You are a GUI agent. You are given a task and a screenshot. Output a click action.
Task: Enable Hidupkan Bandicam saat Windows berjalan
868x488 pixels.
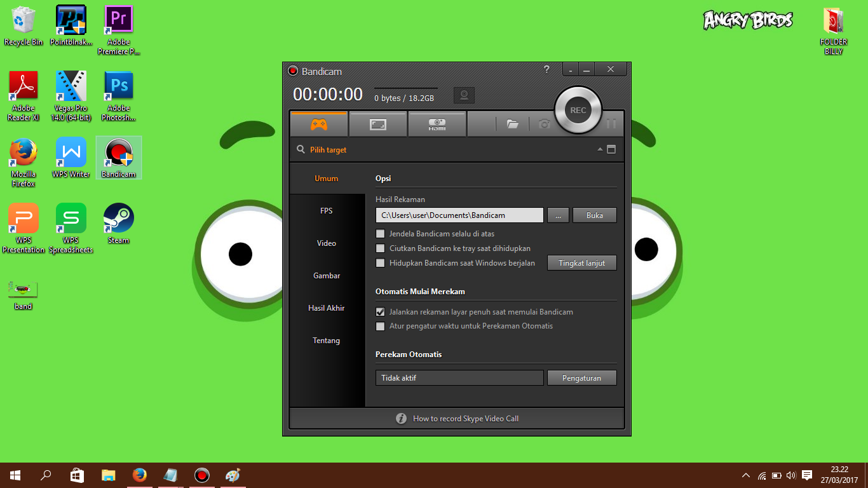[x=381, y=263]
